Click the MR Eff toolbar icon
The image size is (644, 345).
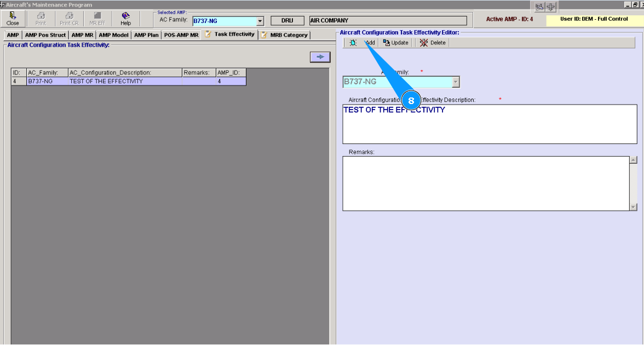click(97, 19)
